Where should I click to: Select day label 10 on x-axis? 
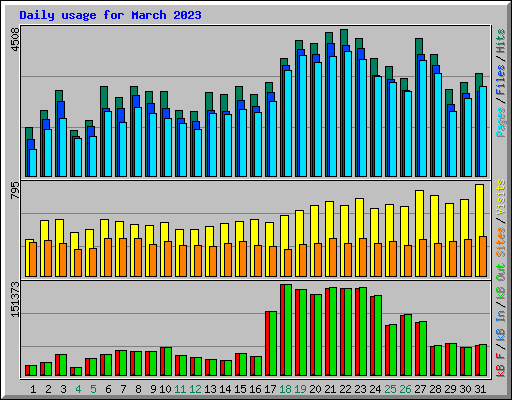(x=165, y=389)
